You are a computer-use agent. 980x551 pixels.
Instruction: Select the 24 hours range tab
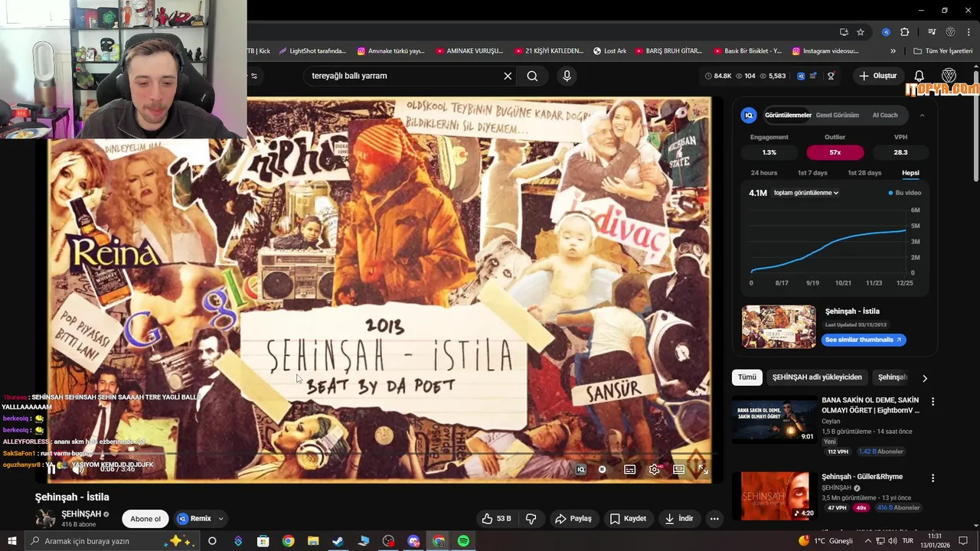(763, 173)
